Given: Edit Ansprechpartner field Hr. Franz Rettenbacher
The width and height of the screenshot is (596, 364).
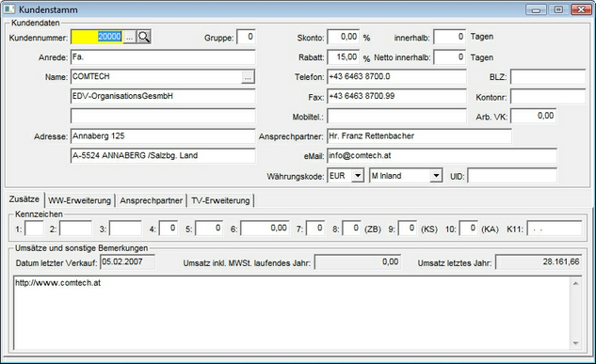Looking at the screenshot, I should pos(419,135).
